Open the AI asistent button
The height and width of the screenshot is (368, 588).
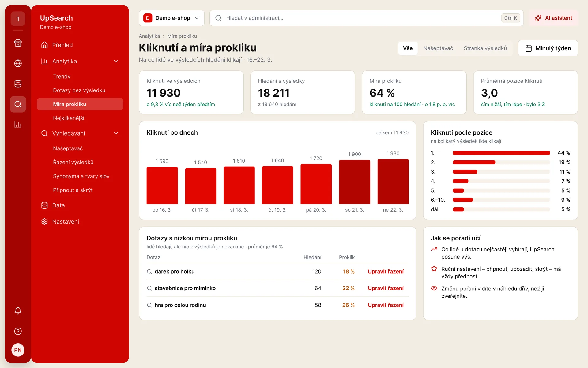553,18
